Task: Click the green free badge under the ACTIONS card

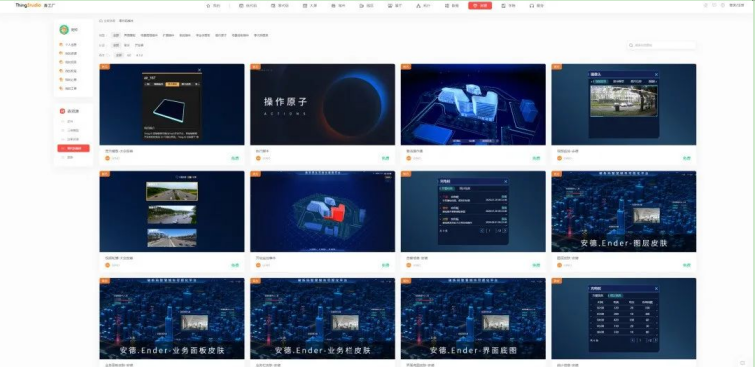Action: pyautogui.click(x=385, y=158)
